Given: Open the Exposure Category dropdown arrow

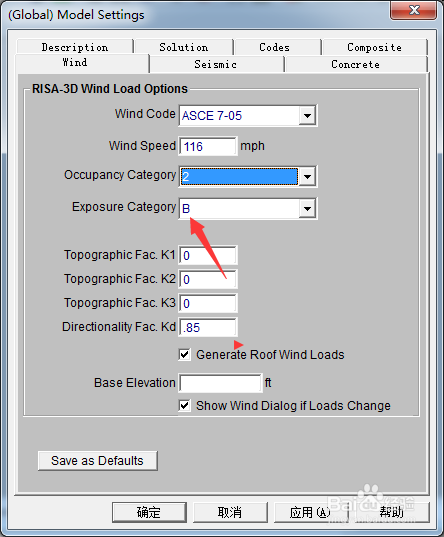Looking at the screenshot, I should tap(307, 208).
